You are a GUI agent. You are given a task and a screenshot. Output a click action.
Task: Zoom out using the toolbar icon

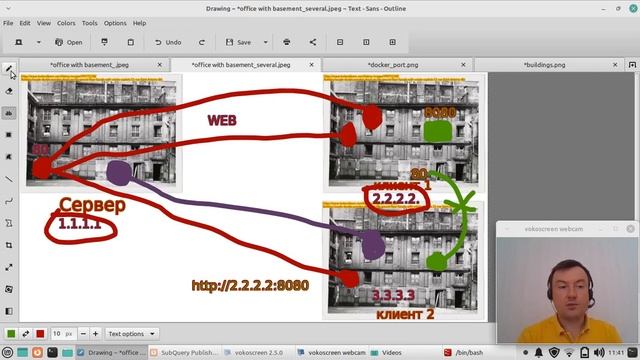point(340,42)
